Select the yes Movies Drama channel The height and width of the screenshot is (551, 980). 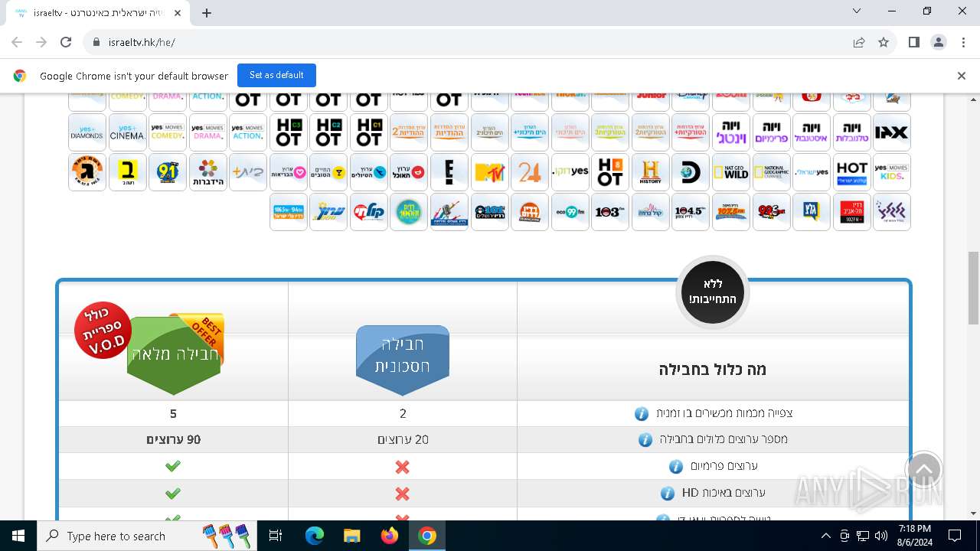[207, 132]
